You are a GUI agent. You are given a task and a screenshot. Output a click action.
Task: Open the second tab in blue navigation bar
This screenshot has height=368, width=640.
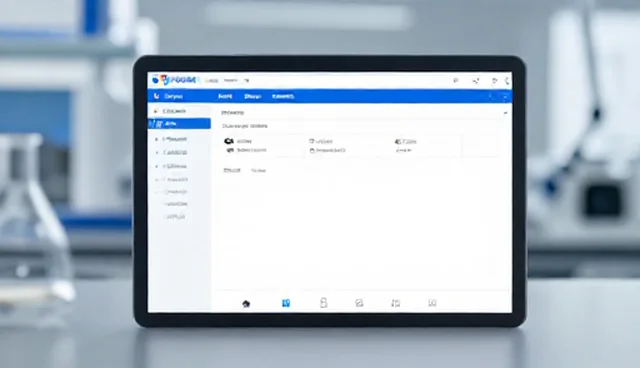tap(252, 96)
